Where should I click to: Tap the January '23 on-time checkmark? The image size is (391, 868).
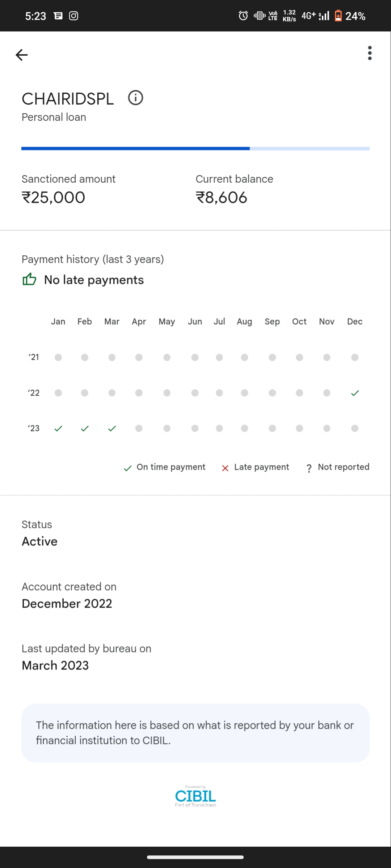pyautogui.click(x=58, y=429)
